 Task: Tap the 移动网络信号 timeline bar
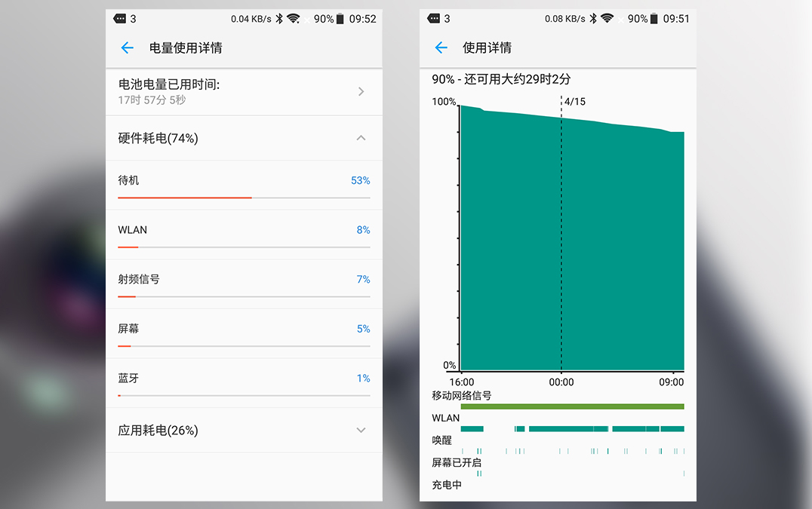tap(574, 406)
